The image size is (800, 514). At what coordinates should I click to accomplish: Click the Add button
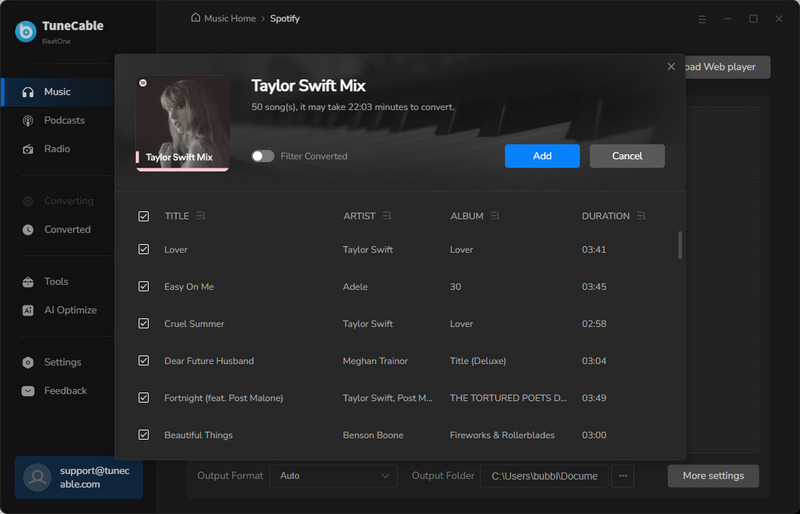pos(542,156)
